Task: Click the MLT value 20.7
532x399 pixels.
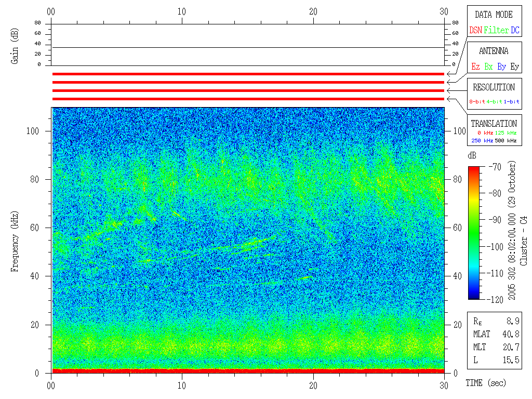Action: pos(511,347)
